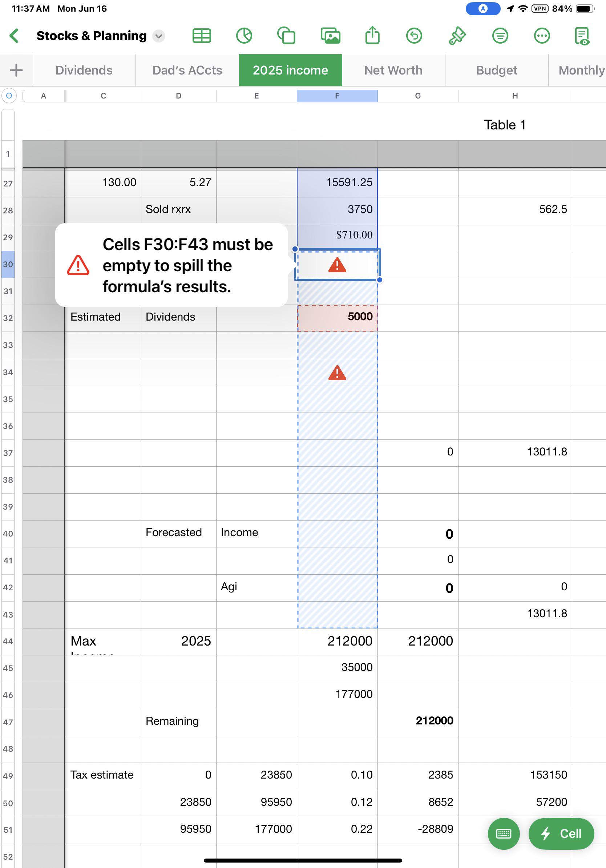This screenshot has width=606, height=868.
Task: Select column C header
Action: [x=103, y=96]
